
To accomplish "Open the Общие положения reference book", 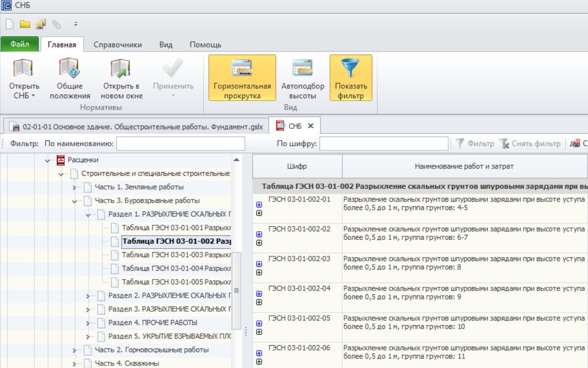I will click(70, 79).
